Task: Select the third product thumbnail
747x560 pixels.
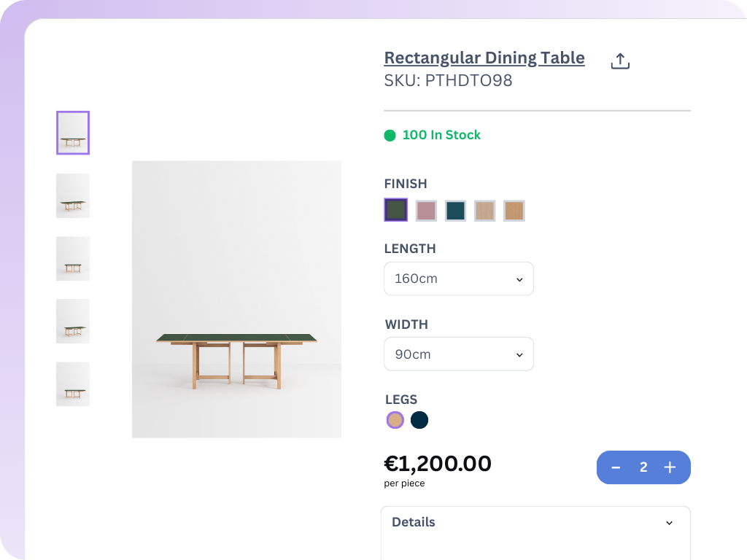Action: pyautogui.click(x=73, y=258)
